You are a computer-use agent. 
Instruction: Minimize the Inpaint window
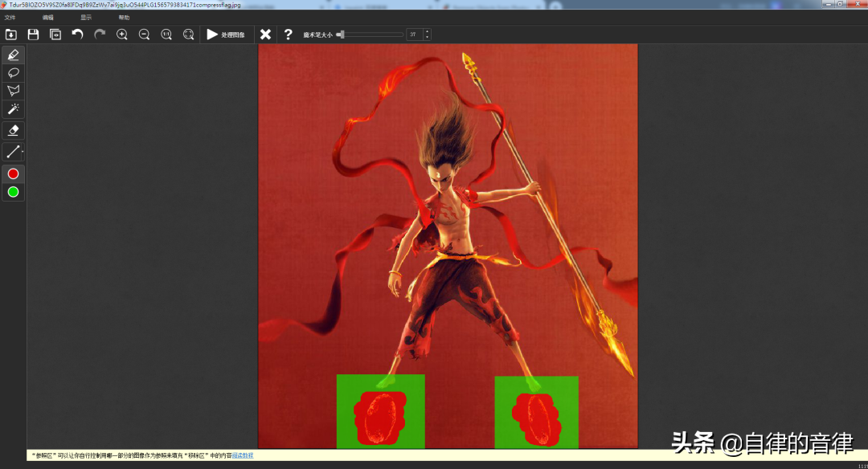pyautogui.click(x=828, y=4)
